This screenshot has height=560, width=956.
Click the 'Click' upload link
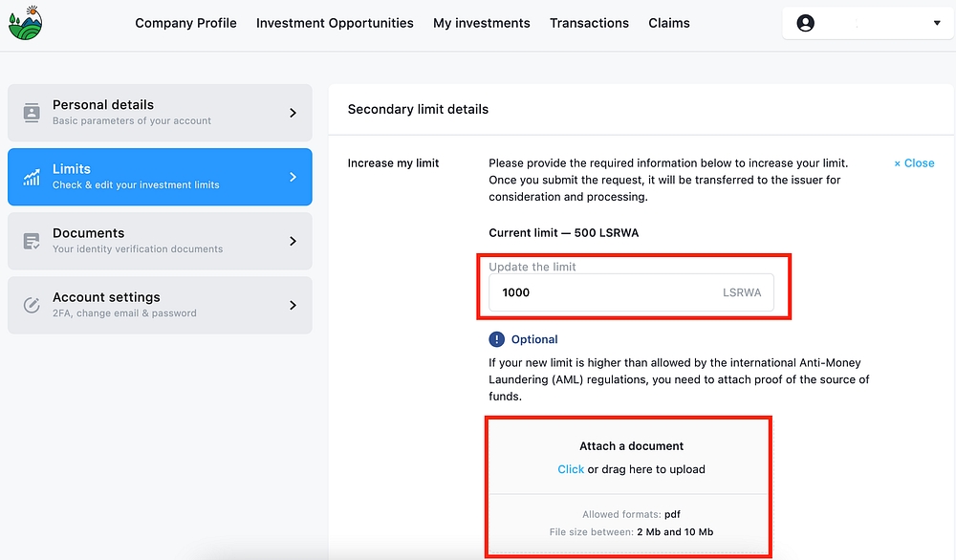click(571, 469)
